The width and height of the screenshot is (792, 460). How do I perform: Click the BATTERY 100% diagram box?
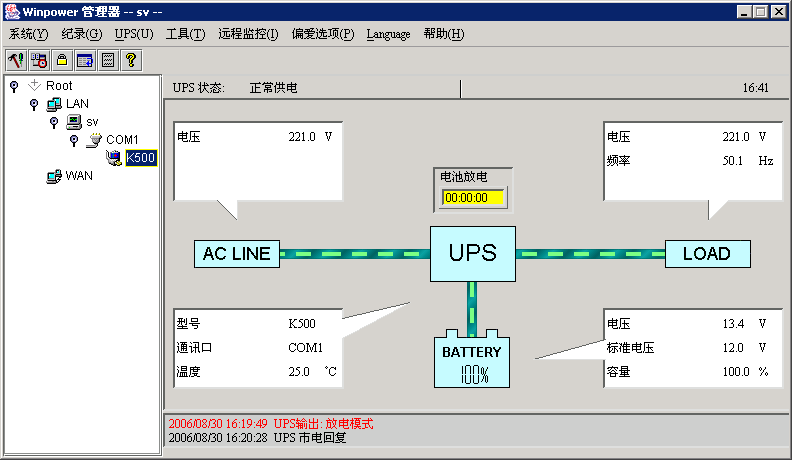tap(472, 360)
